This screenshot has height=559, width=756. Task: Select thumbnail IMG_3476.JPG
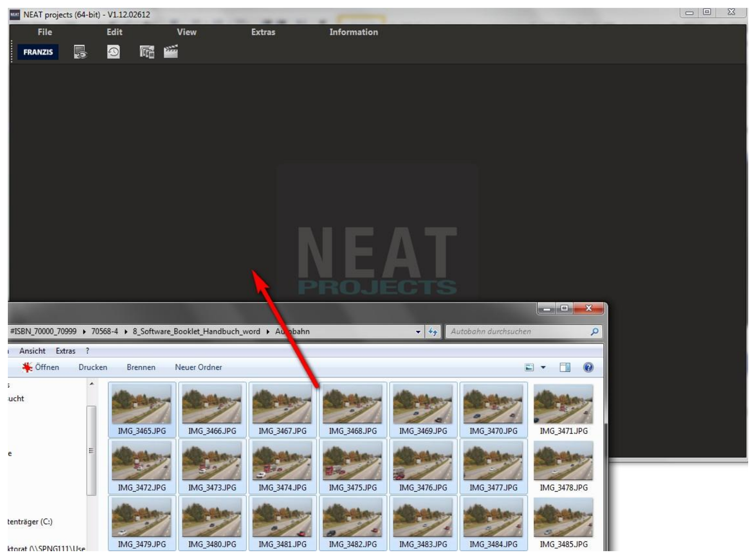tap(423, 466)
